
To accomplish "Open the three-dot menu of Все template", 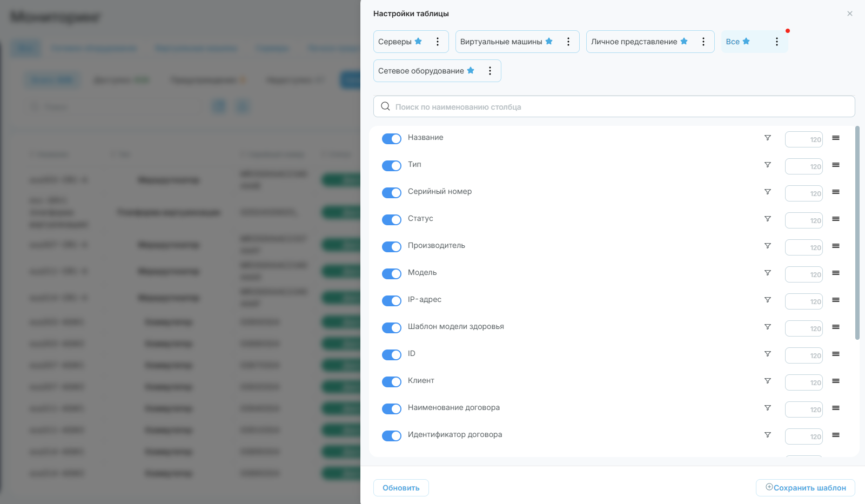I will (777, 42).
